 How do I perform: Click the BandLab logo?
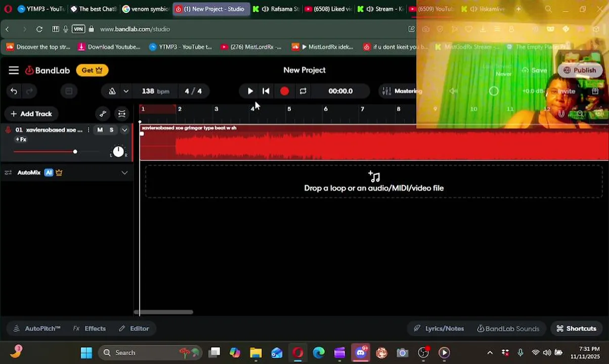(x=48, y=70)
